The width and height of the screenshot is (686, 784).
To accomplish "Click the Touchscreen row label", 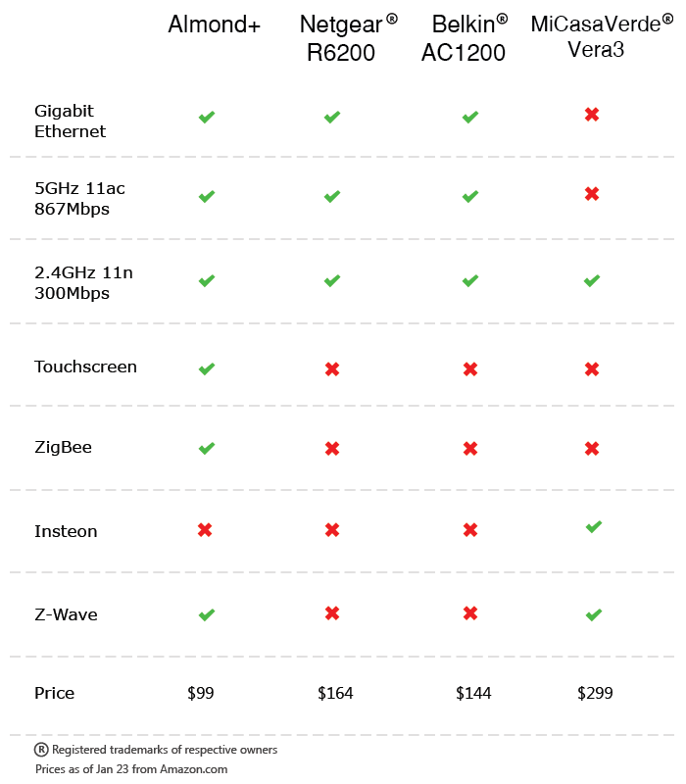I will click(x=85, y=367).
